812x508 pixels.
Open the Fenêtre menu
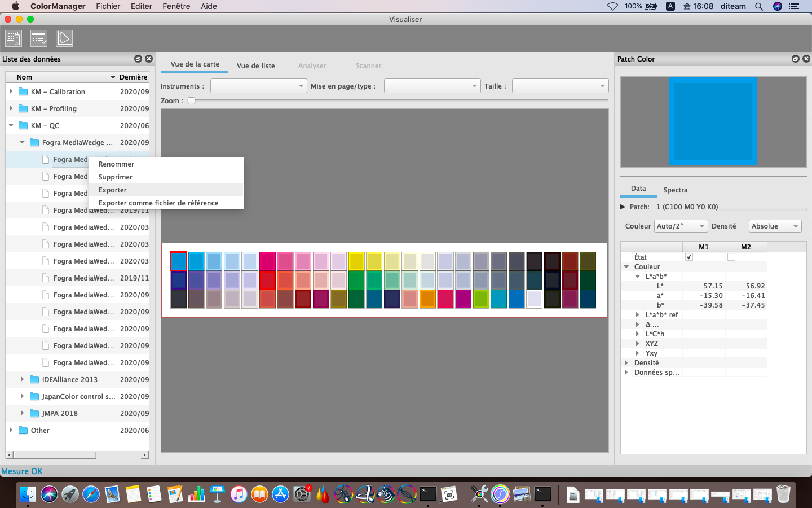coord(176,6)
